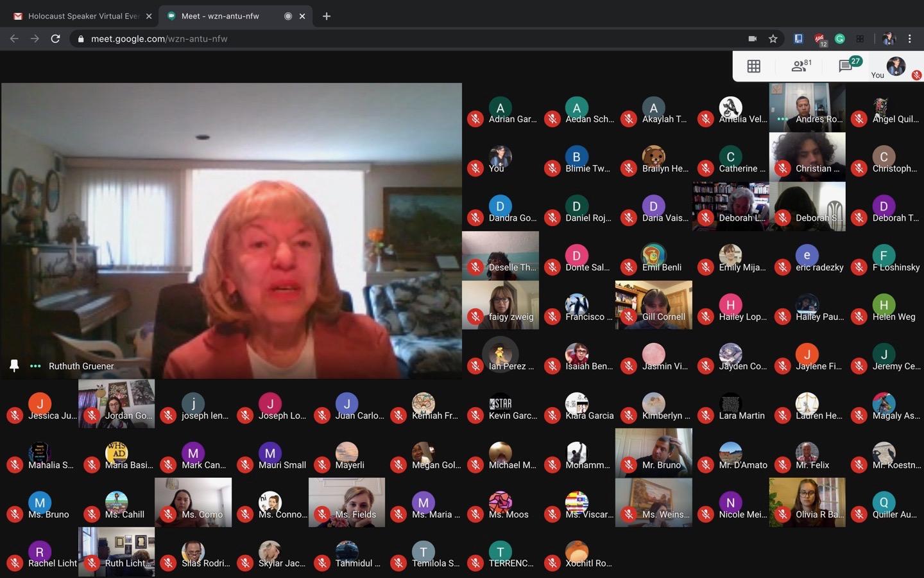Viewport: 924px width, 578px height.
Task: Unpin Ruthuth Gruener using the pin icon
Action: [x=14, y=366]
